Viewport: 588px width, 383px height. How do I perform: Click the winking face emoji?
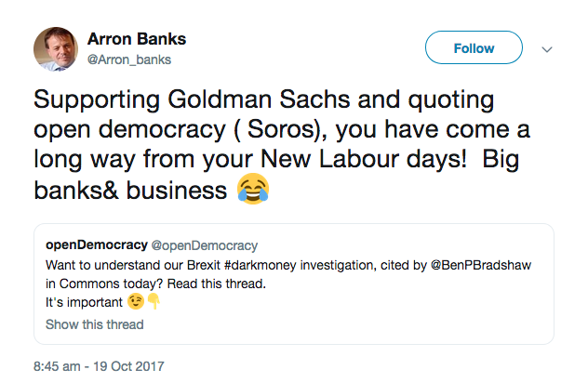coord(136,301)
